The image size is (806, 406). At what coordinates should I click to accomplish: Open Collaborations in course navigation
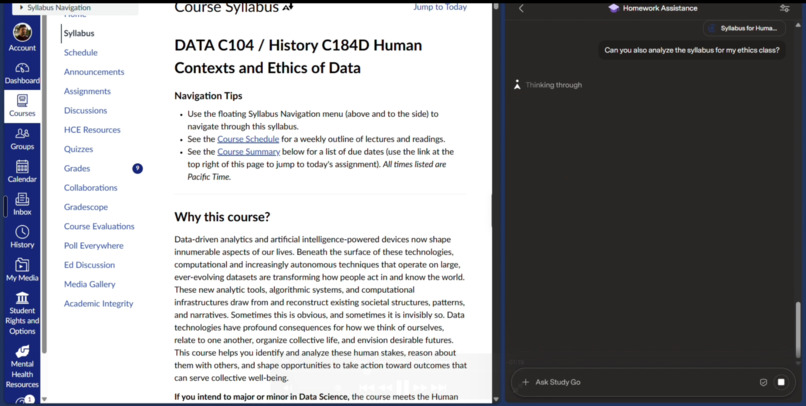(x=90, y=188)
